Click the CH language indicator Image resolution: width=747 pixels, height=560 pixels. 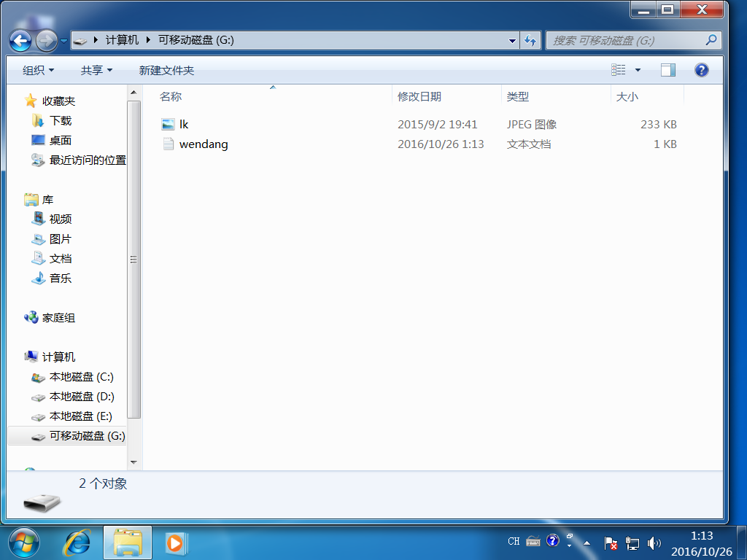tap(514, 542)
